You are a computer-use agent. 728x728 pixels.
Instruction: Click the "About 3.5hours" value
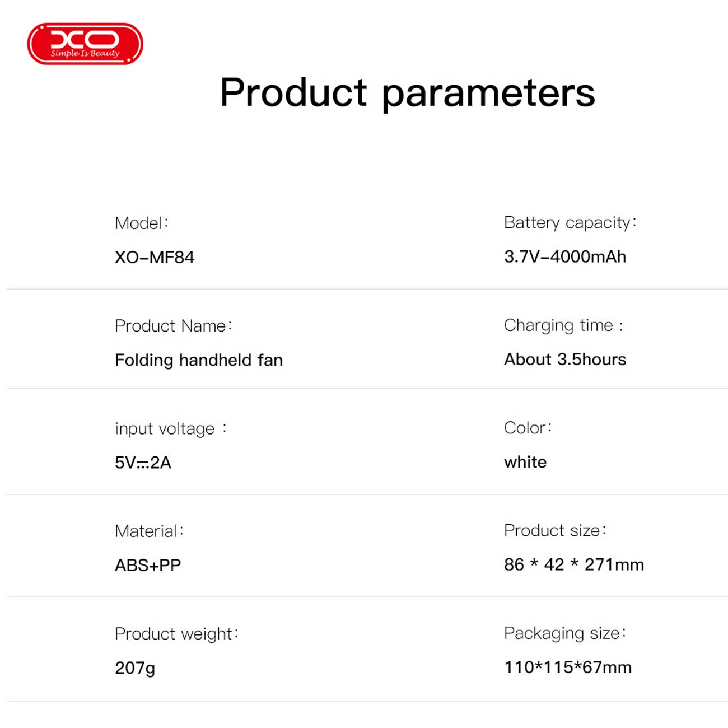coord(565,359)
